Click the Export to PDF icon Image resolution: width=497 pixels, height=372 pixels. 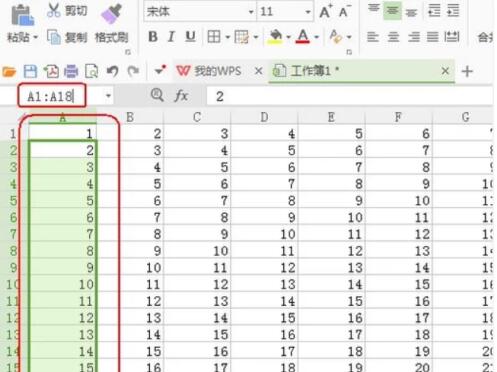click(x=51, y=71)
